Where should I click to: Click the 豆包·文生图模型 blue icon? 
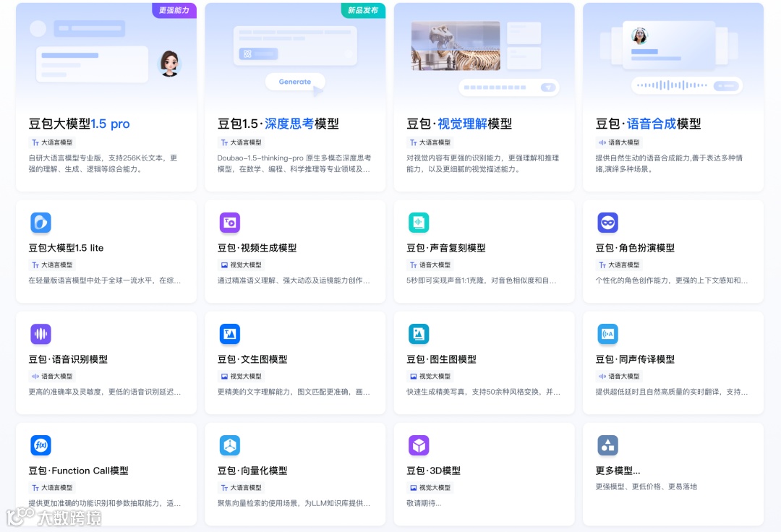(x=230, y=334)
